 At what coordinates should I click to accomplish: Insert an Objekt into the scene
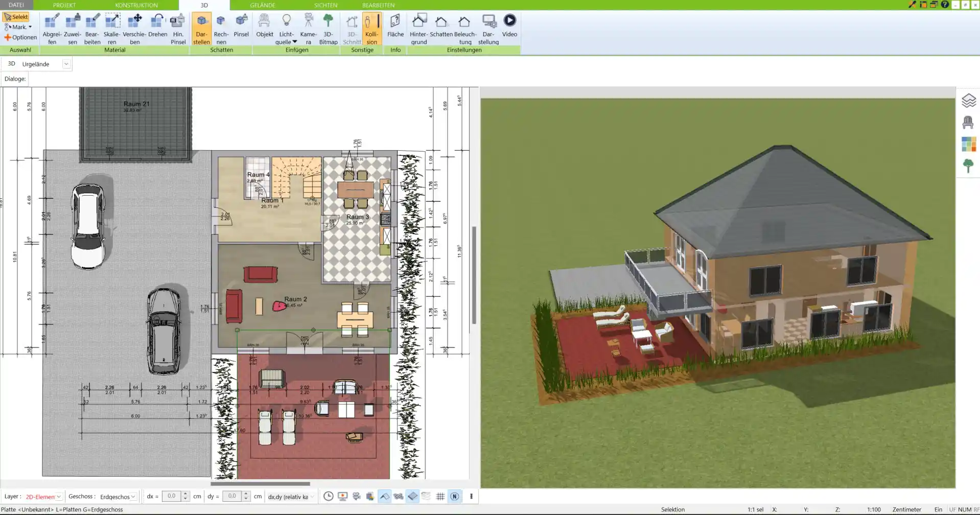[x=265, y=26]
